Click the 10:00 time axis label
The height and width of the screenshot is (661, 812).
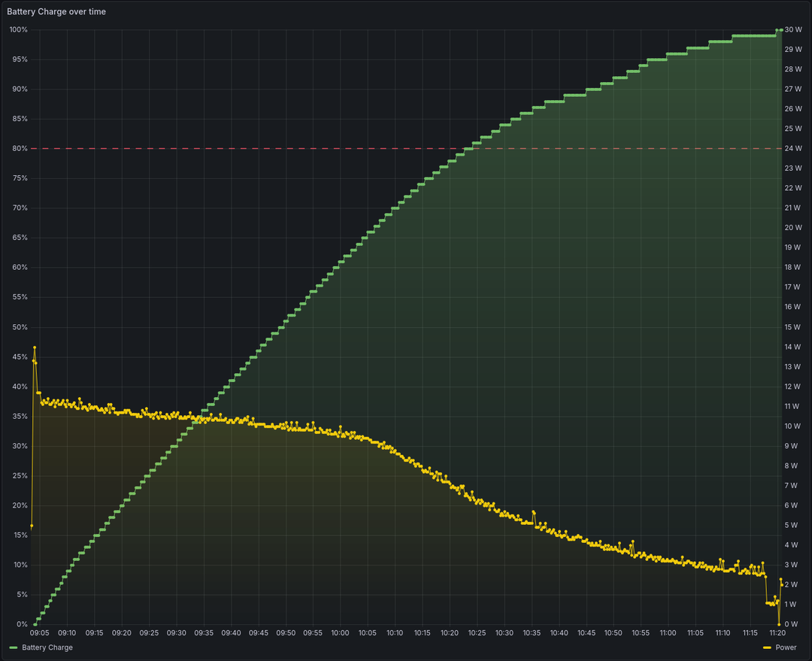pyautogui.click(x=340, y=634)
